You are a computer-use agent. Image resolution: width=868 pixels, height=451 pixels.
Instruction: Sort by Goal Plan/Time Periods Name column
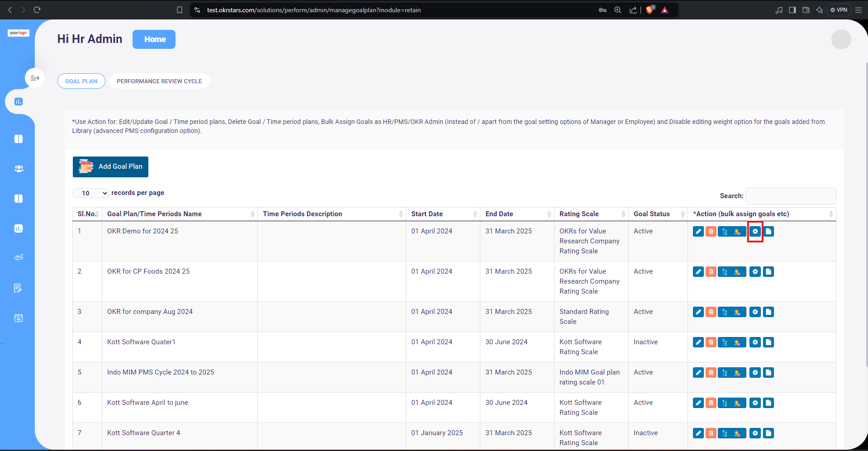[180, 214]
